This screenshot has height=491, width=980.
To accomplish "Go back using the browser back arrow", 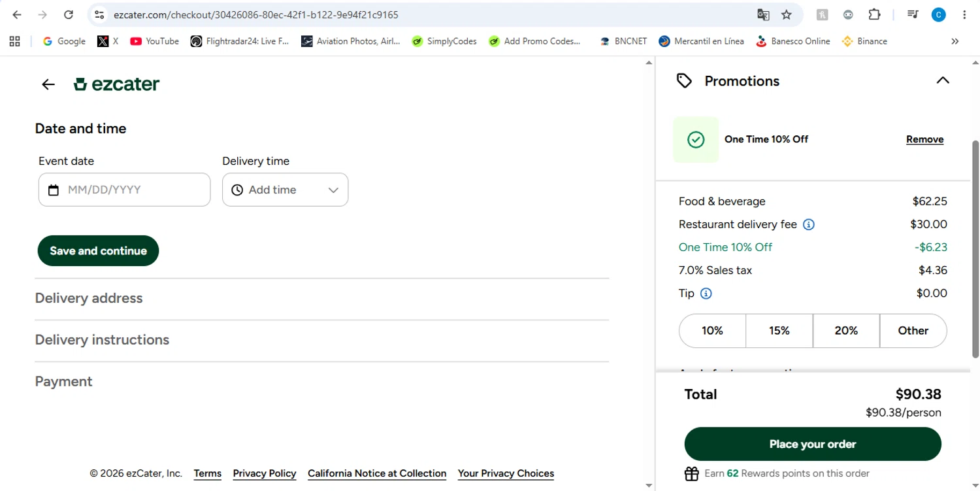I will click(x=17, y=14).
